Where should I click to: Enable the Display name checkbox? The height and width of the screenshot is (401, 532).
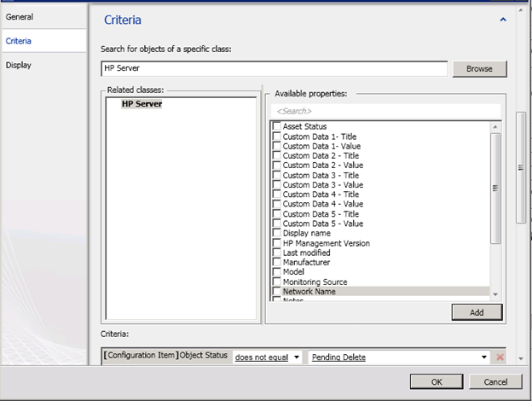coord(277,234)
